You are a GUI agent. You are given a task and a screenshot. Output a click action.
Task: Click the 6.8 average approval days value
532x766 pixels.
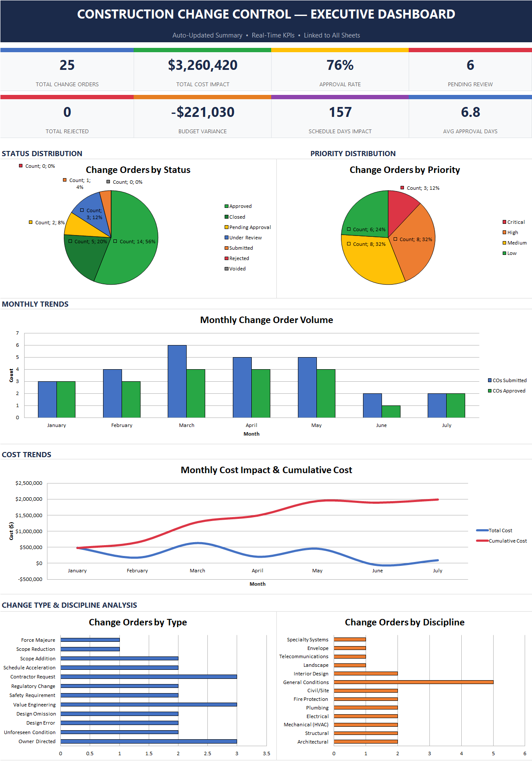(x=470, y=112)
